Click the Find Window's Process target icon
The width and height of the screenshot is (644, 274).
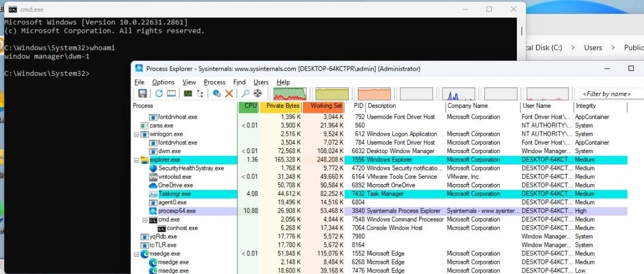258,94
